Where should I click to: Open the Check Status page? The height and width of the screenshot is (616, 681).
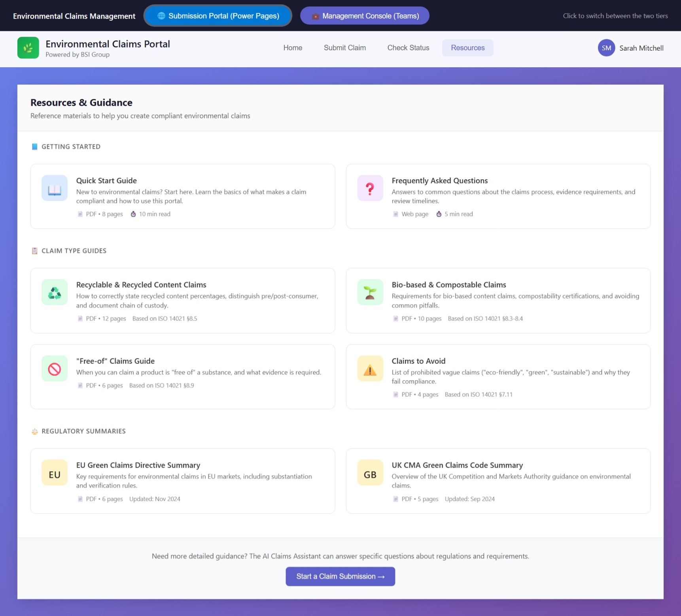pos(408,48)
